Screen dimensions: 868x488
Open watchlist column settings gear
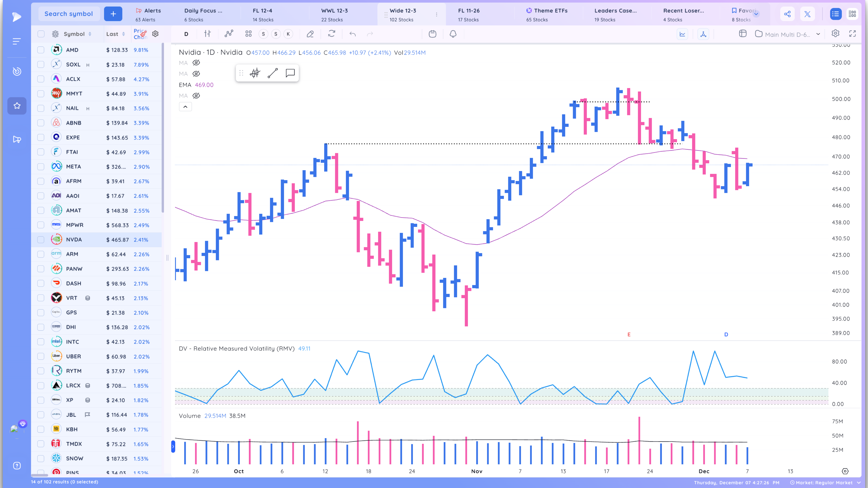[x=155, y=34]
